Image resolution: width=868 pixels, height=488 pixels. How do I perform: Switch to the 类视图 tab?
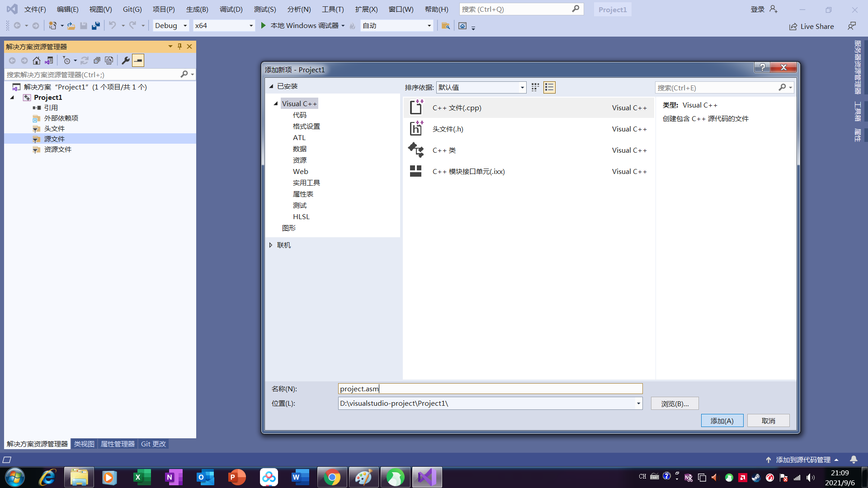(x=84, y=444)
